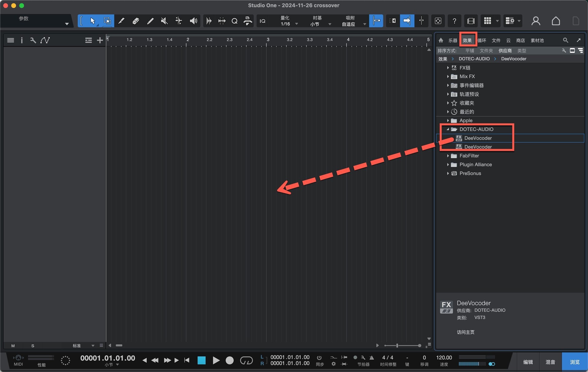Select the Eraser tool in toolbar
The height and width of the screenshot is (372, 588).
(136, 21)
